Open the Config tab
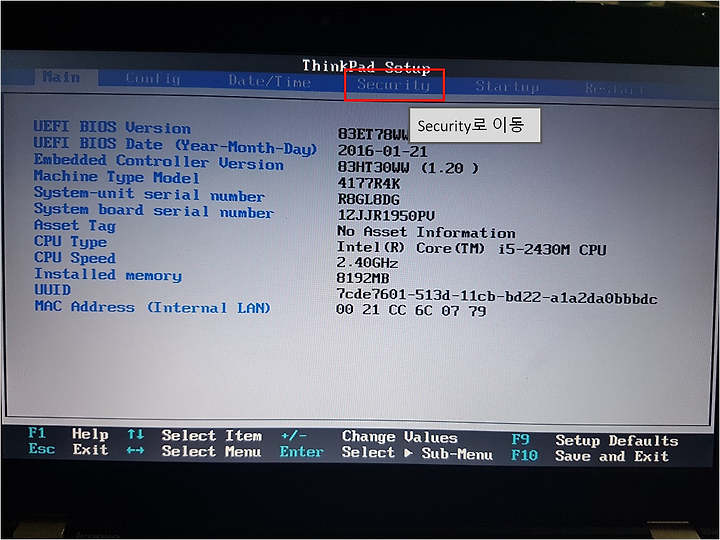720x540 pixels. [153, 79]
